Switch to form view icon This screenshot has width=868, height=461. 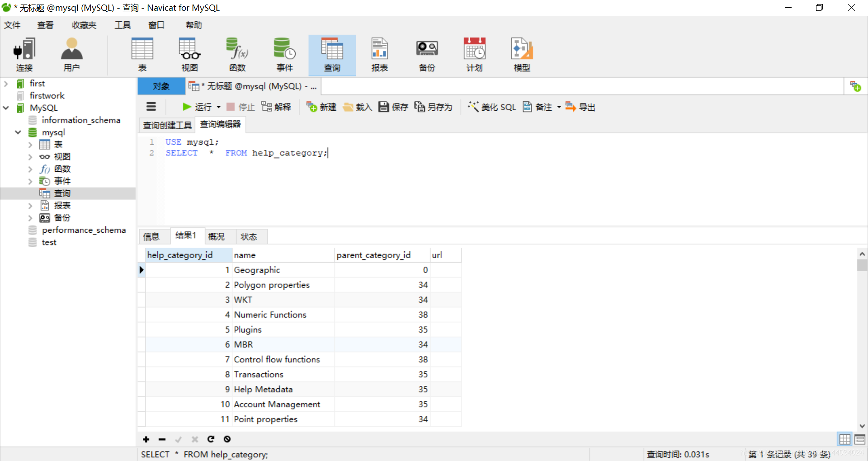(x=860, y=439)
